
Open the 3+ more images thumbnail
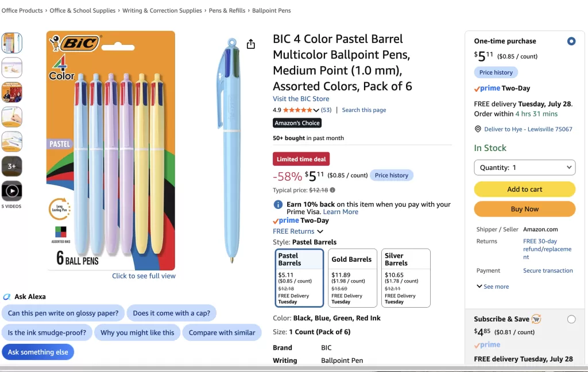12,166
